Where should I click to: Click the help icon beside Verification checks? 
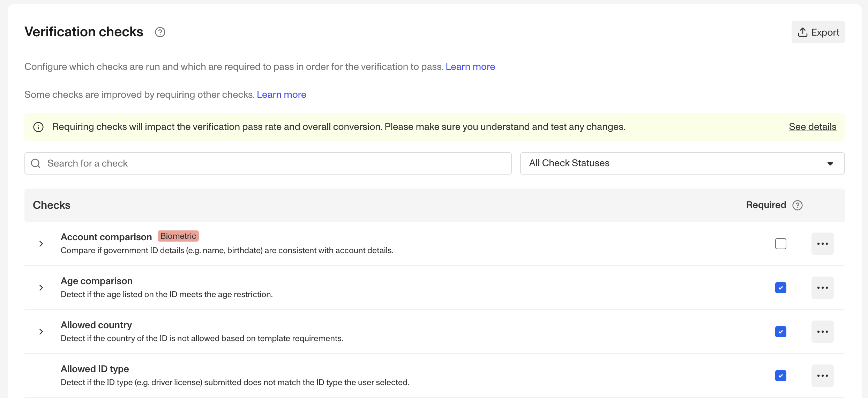click(160, 32)
